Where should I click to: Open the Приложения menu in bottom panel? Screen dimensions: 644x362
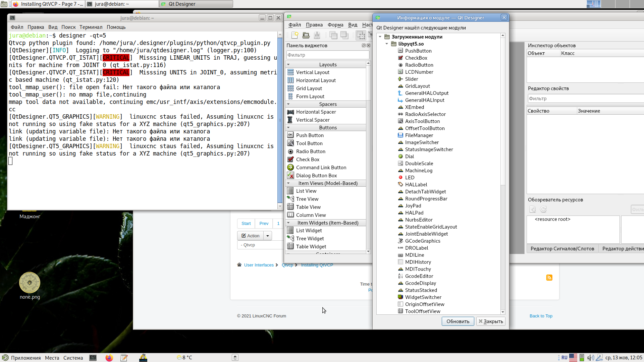21,358
